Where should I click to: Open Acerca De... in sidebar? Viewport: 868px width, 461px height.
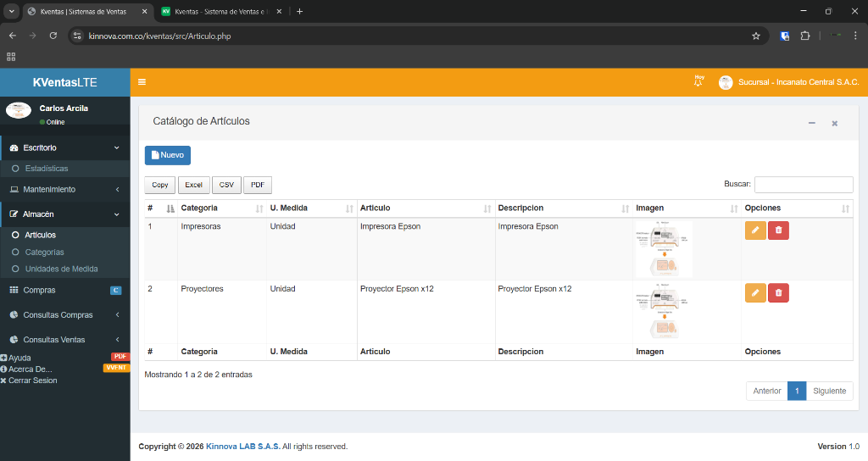[64, 369]
